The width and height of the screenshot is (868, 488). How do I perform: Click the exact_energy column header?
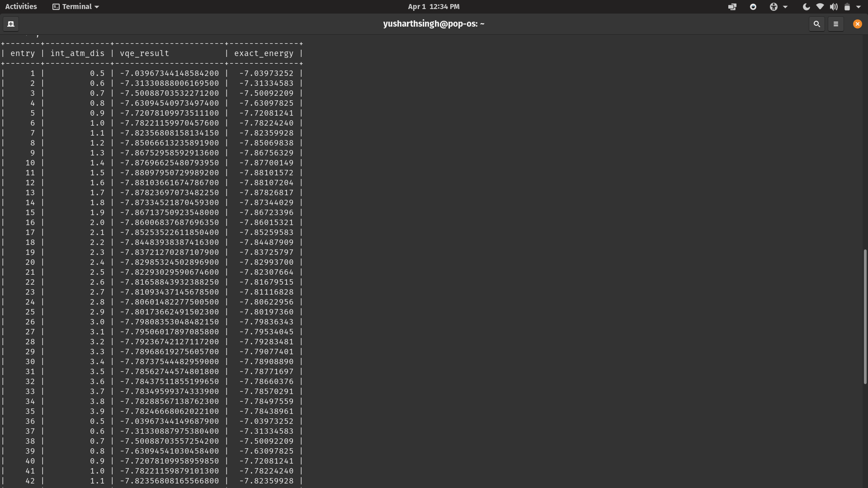click(264, 53)
